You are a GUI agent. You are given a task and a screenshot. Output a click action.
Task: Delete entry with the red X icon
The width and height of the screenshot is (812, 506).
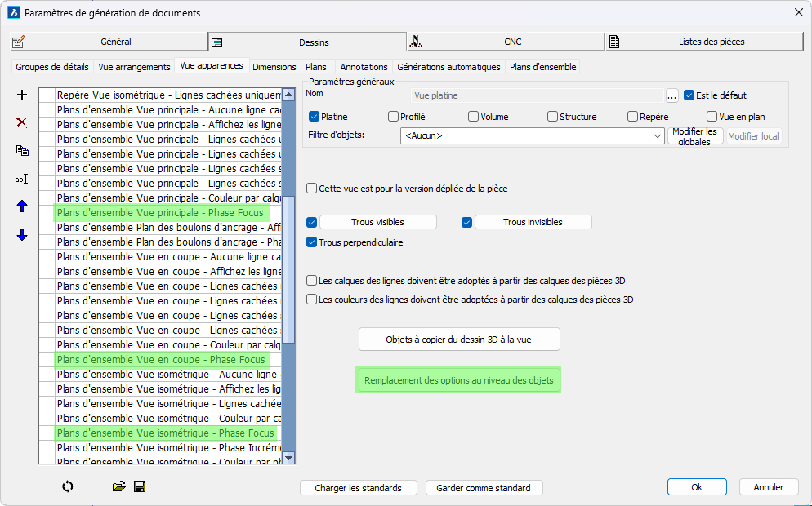tap(22, 122)
